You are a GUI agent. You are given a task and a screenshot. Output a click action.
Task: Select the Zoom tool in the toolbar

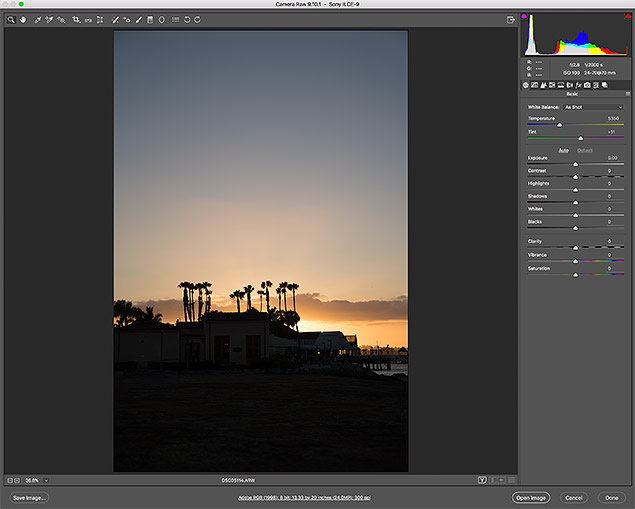(10, 19)
